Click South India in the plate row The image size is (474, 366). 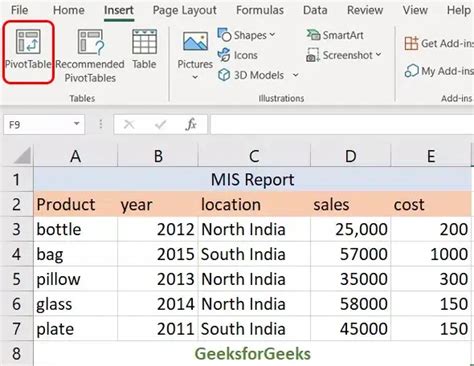click(x=254, y=329)
